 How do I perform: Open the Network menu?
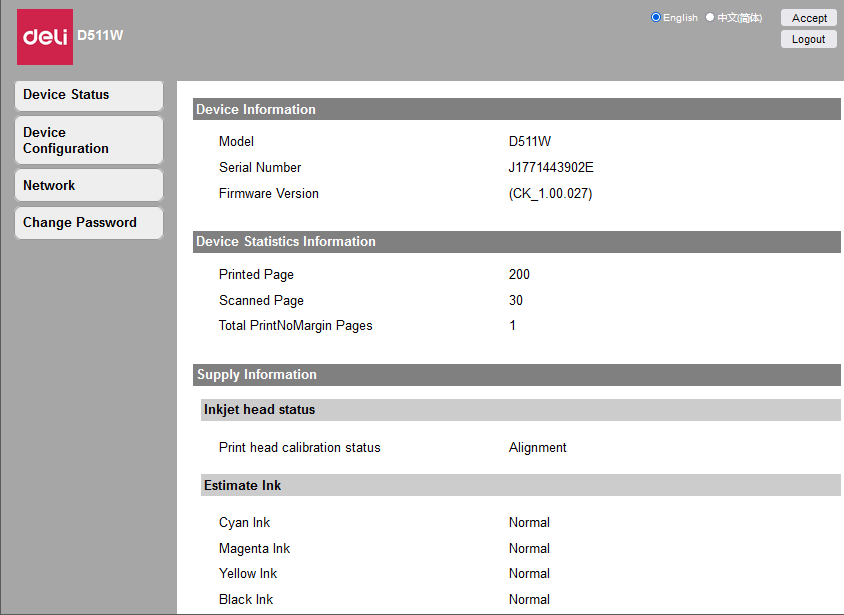(x=89, y=185)
